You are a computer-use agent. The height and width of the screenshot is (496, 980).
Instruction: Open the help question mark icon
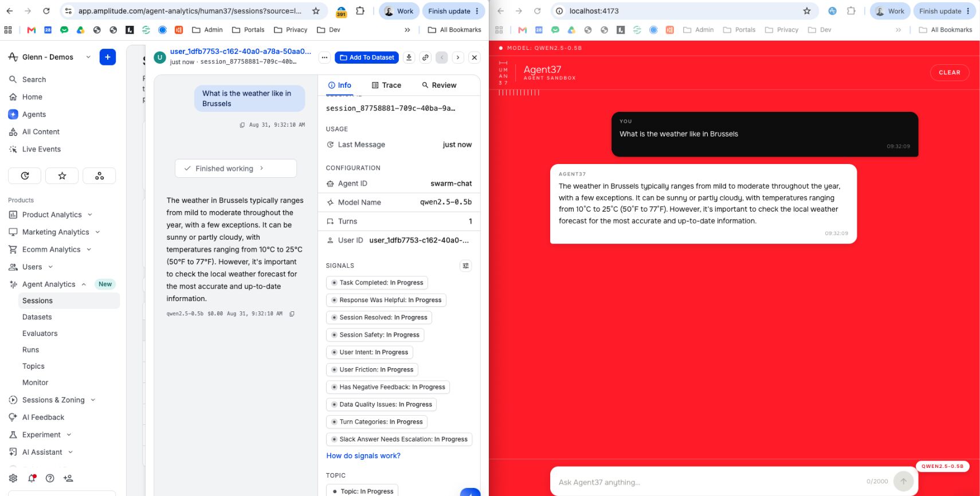click(x=50, y=478)
